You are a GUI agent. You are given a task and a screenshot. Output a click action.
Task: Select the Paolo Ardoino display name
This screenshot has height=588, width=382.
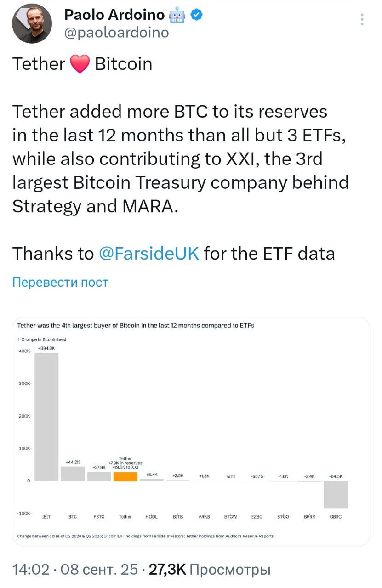[114, 15]
